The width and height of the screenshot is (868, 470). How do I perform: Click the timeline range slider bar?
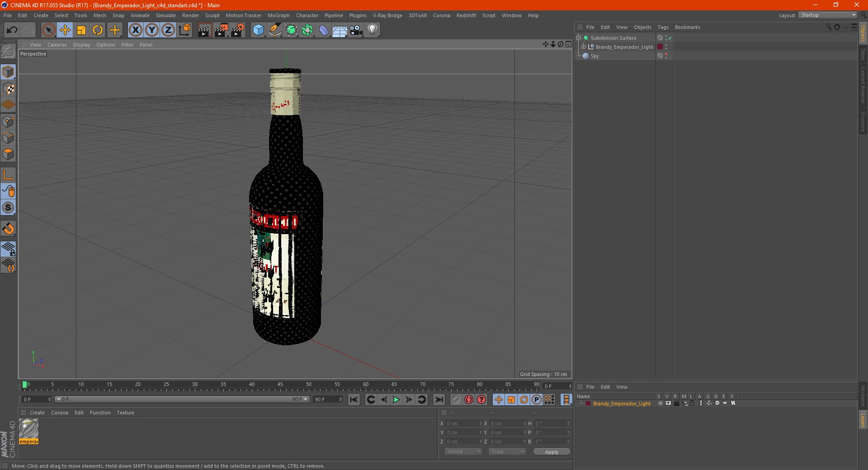182,399
